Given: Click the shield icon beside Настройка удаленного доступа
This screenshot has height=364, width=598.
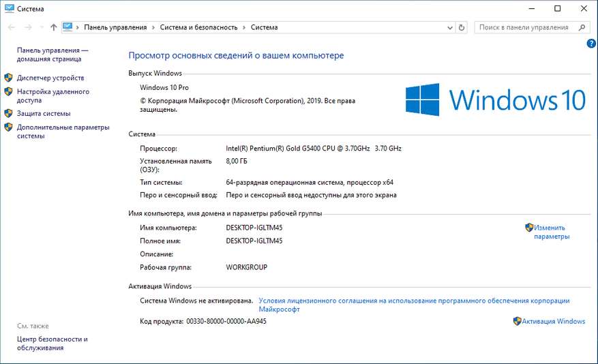Looking at the screenshot, I should click(8, 91).
